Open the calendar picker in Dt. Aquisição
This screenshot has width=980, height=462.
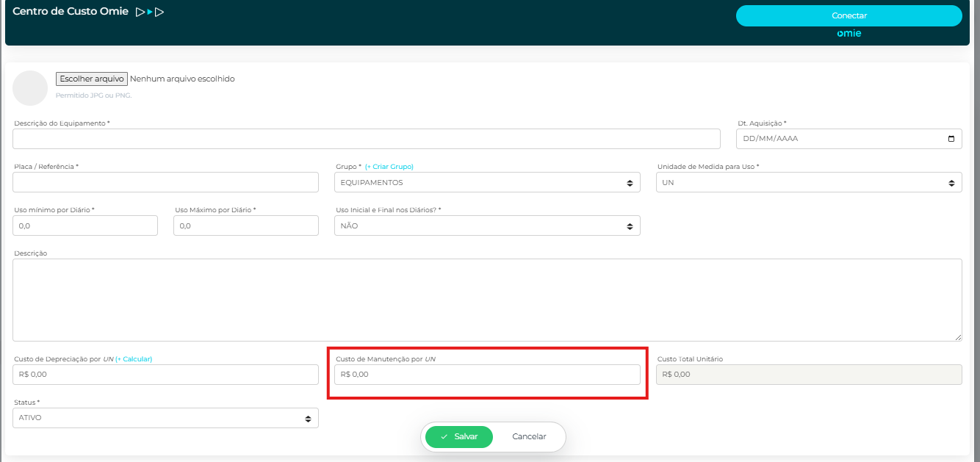[x=951, y=139]
